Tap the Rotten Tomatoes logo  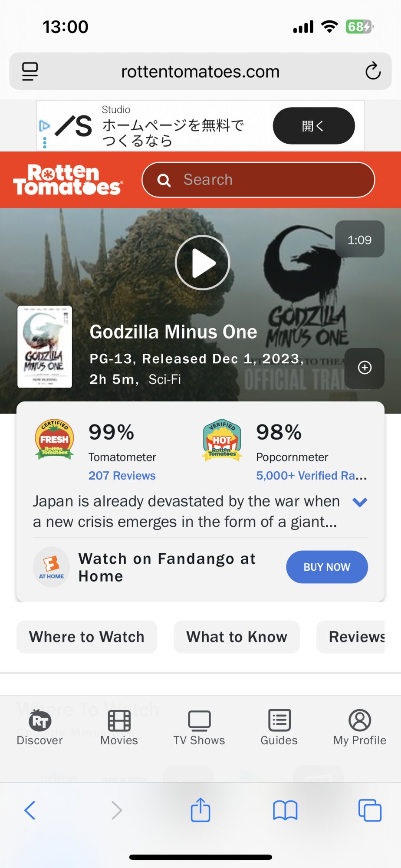[68, 180]
